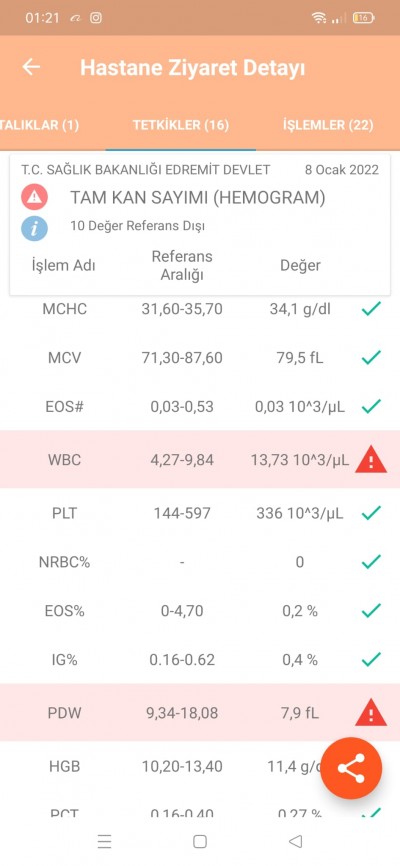Screen dimensions: 400x866
Task: Open recent apps with the navigation menu button
Action: [104, 841]
